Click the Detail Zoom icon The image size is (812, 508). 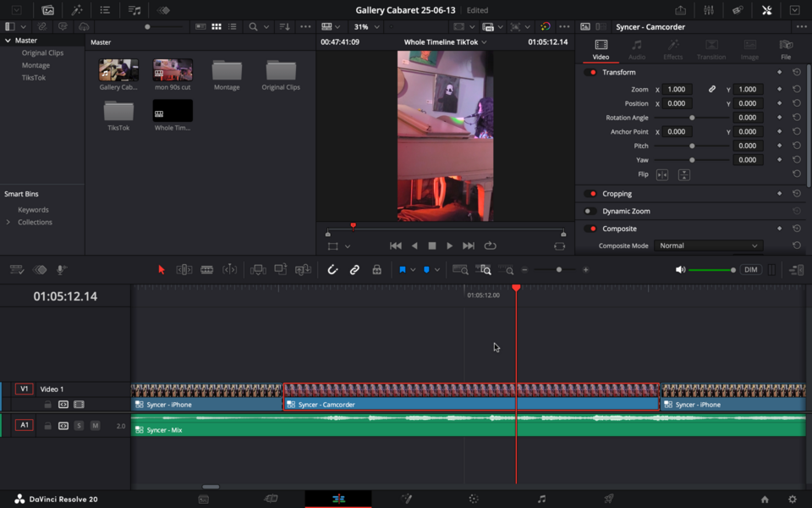484,269
